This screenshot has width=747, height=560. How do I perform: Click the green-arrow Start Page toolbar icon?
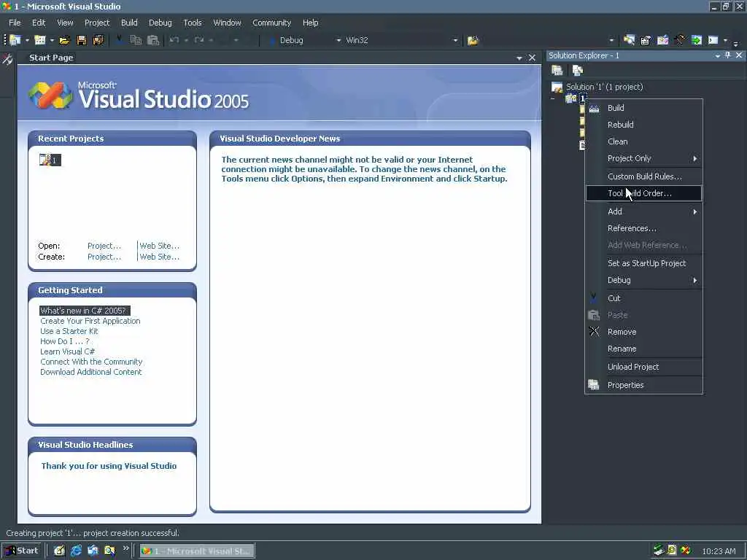(x=697, y=41)
